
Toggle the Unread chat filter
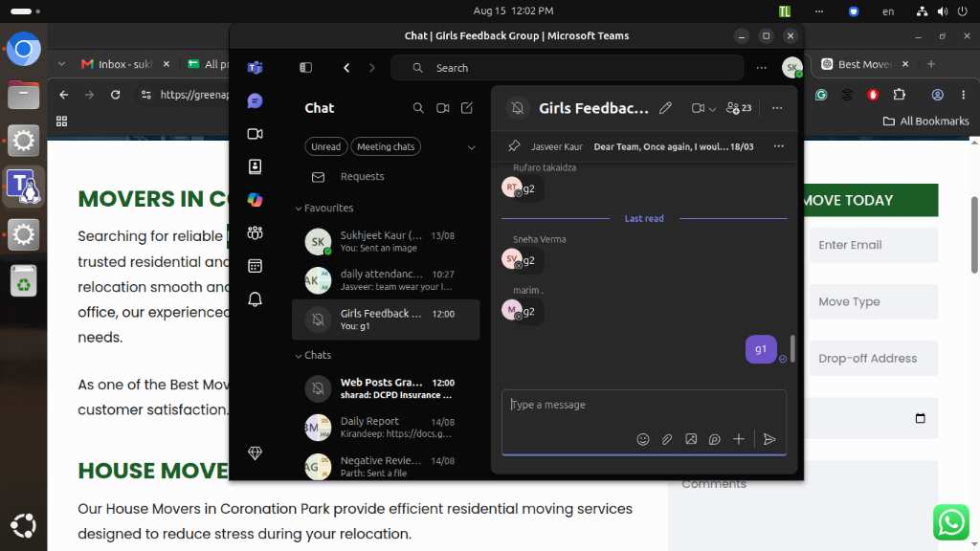tap(325, 146)
